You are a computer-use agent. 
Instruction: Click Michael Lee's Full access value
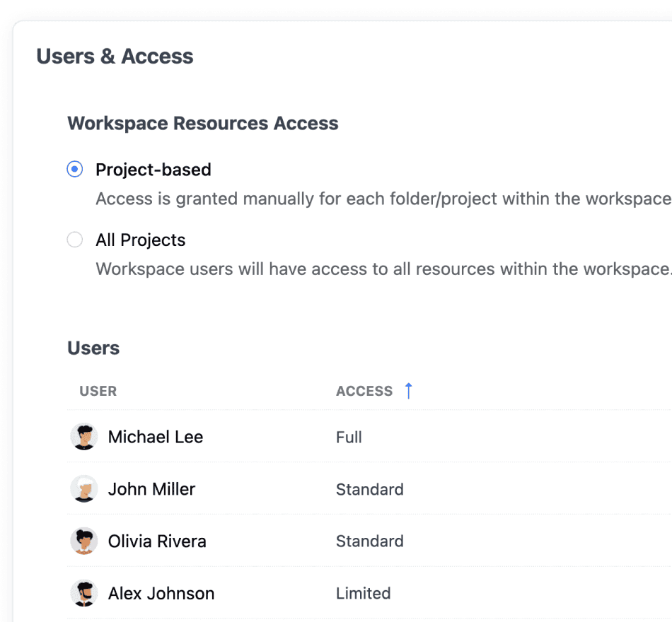[349, 437]
